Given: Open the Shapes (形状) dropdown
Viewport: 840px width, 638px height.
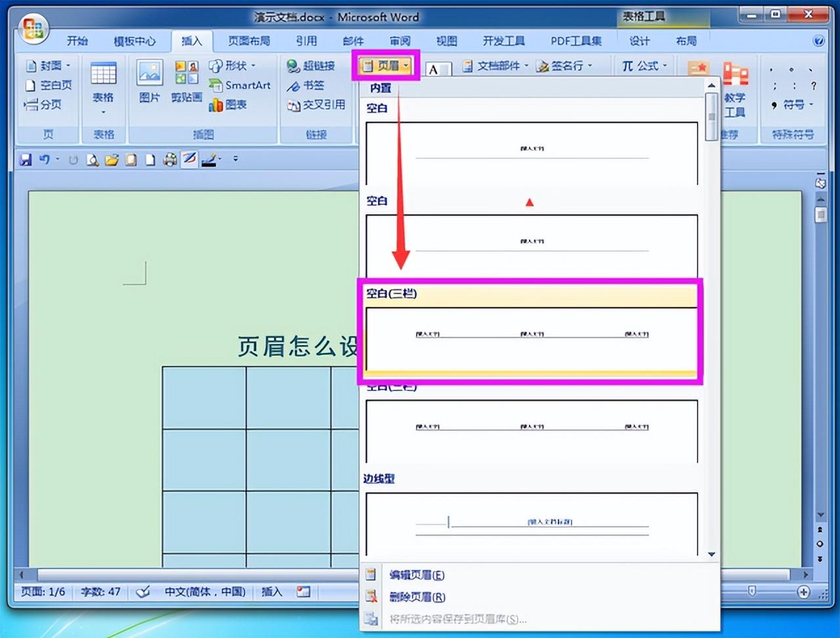Looking at the screenshot, I should coord(232,66).
